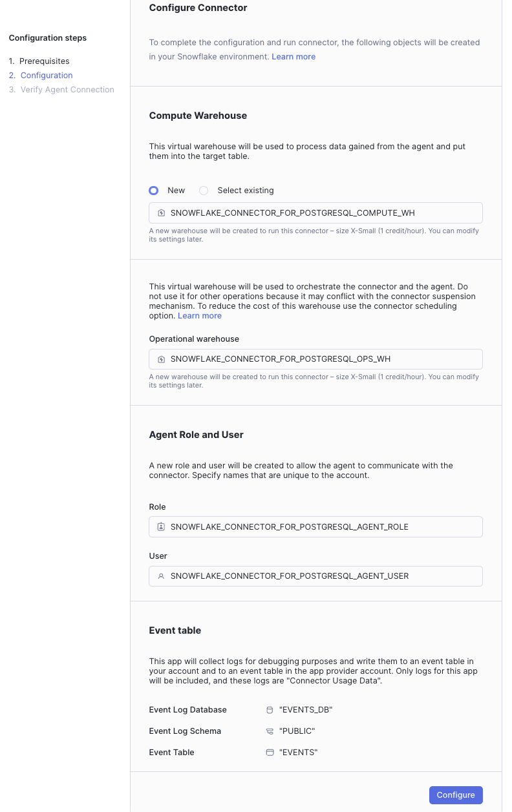Click the Role name input field
This screenshot has height=812, width=512.
[x=315, y=526]
